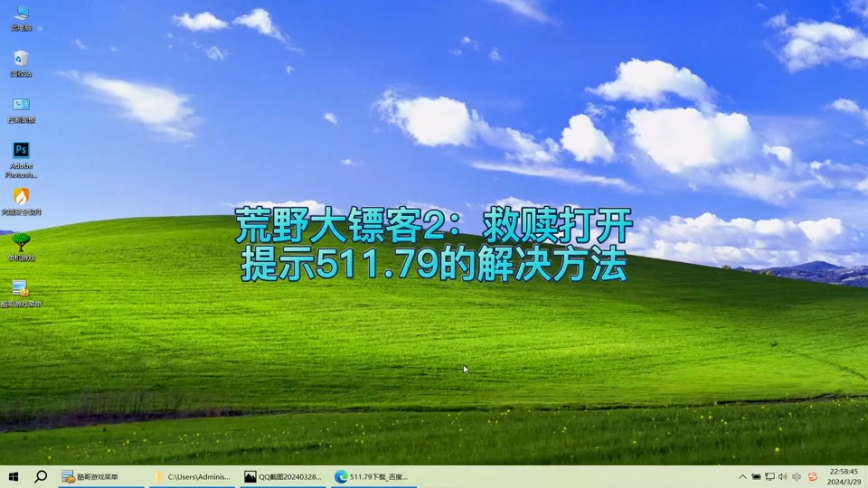
Task: Open the taskbar search magnifier
Action: tap(41, 476)
